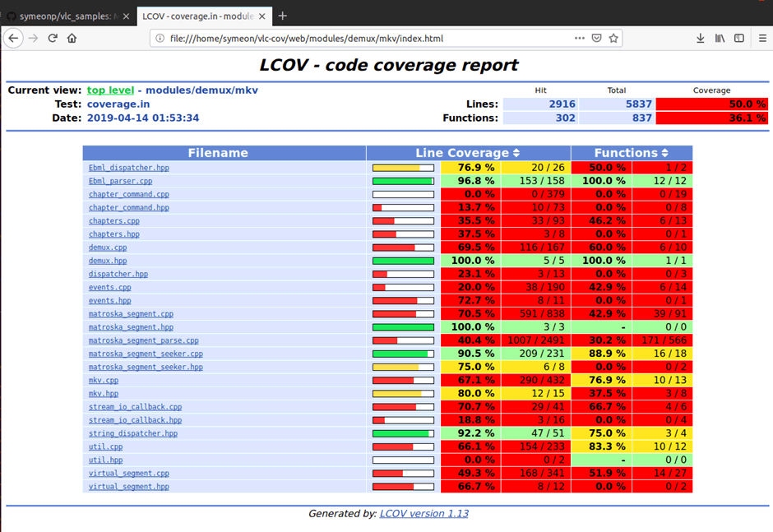Toggle the sidebar view icon
Image resolution: width=773 pixels, height=532 pixels.
(x=739, y=38)
